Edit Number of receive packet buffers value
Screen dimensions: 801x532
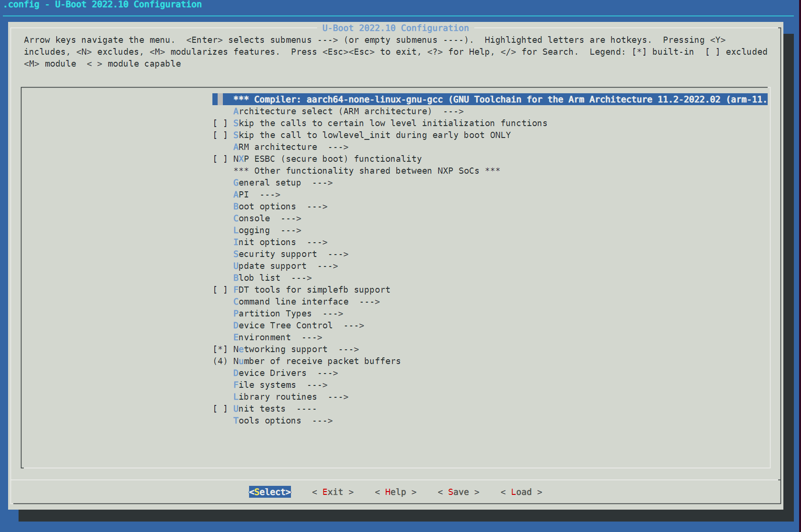(x=307, y=361)
